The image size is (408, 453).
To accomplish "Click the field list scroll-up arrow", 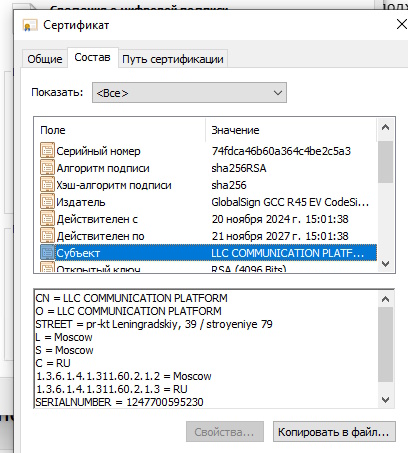I will (385, 127).
